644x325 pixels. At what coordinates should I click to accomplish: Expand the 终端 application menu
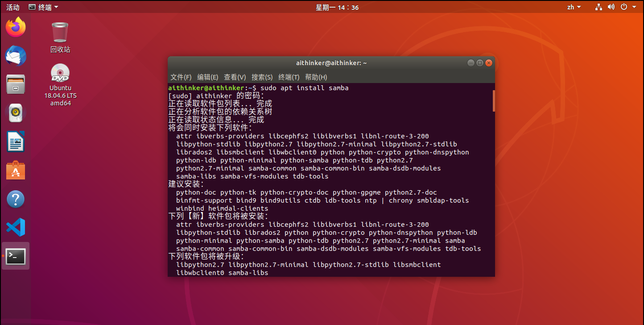pos(43,7)
